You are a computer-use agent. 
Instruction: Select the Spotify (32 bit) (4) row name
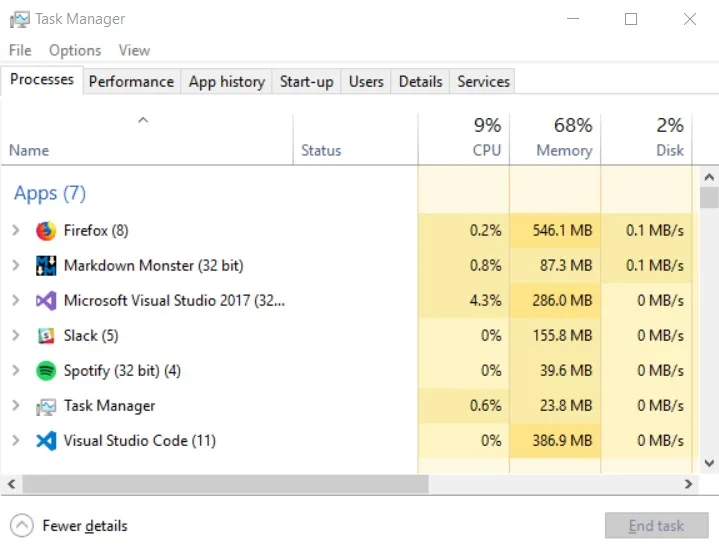point(122,370)
